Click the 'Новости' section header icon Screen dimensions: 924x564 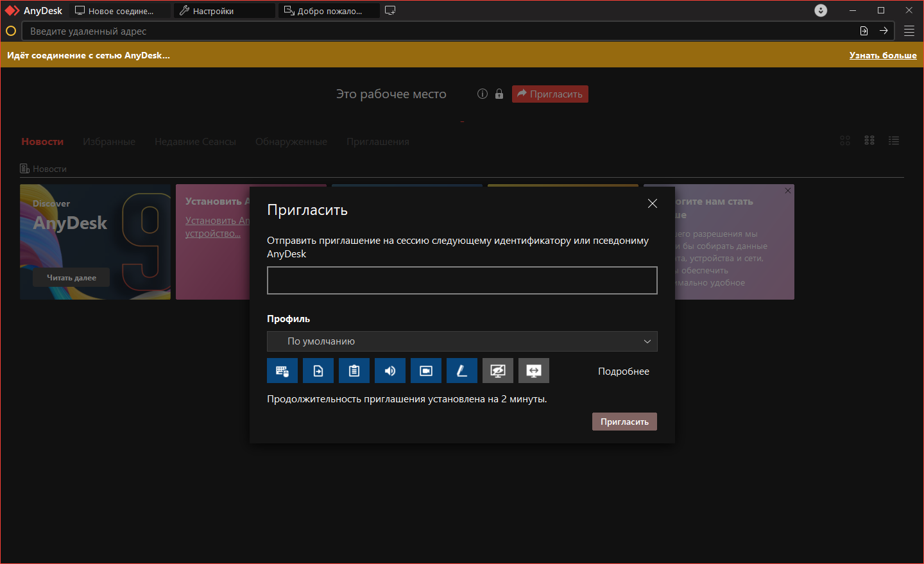point(24,169)
